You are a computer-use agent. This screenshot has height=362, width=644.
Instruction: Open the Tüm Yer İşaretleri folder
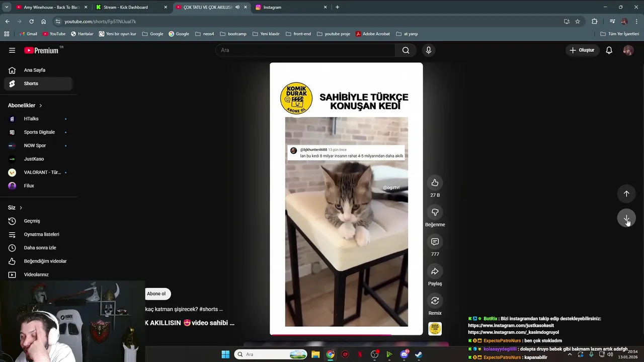[620, 34]
